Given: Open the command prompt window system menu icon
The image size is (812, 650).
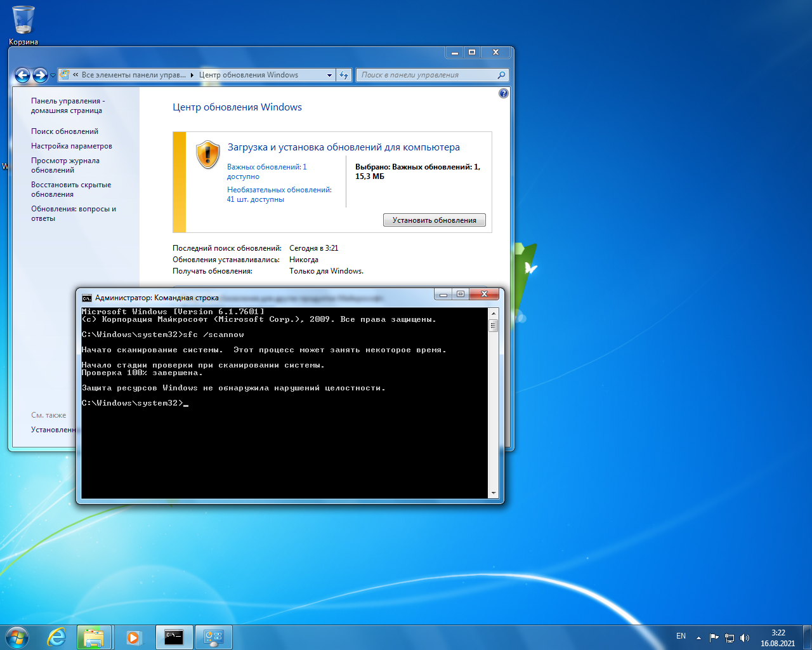Looking at the screenshot, I should click(x=87, y=298).
